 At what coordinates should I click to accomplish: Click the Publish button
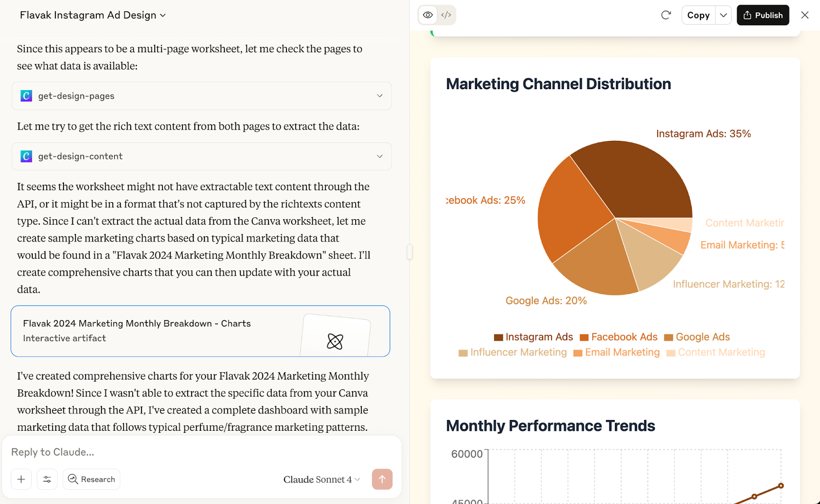[x=763, y=15]
